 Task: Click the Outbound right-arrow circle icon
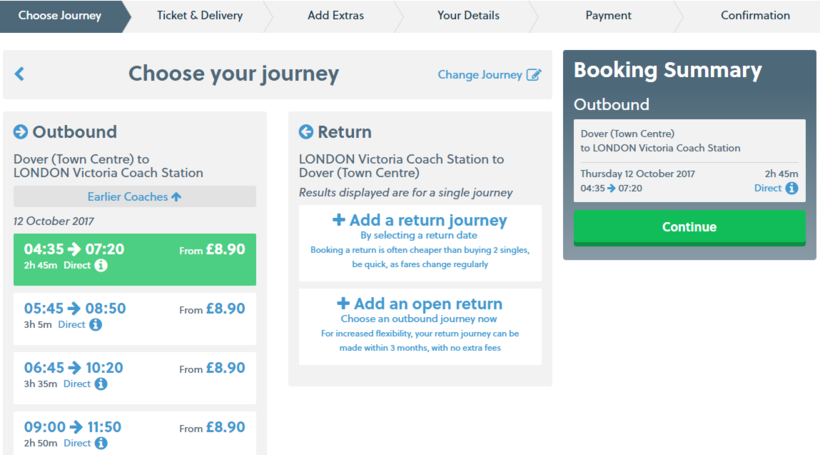[x=21, y=132]
